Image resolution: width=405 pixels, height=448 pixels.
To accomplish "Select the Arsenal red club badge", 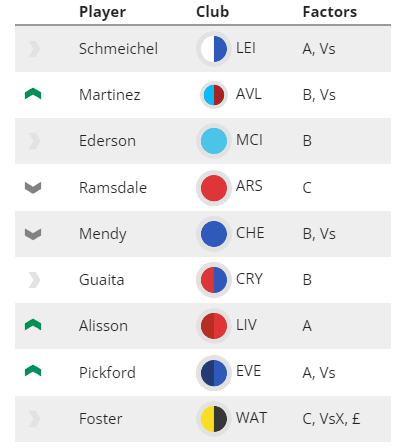I will pyautogui.click(x=214, y=188).
